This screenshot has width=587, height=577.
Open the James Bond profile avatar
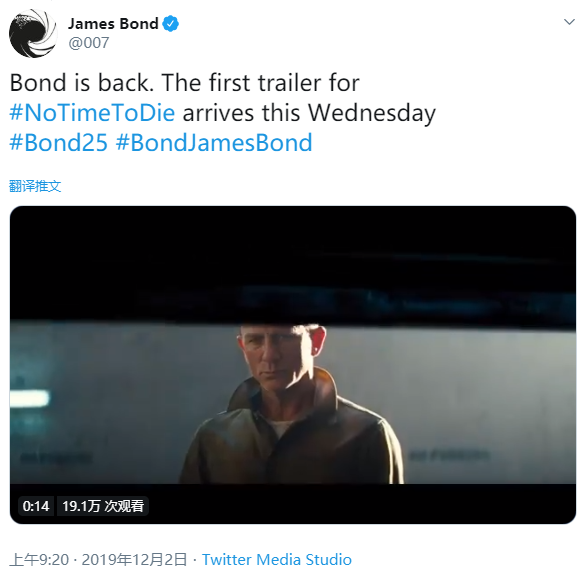tap(33, 33)
